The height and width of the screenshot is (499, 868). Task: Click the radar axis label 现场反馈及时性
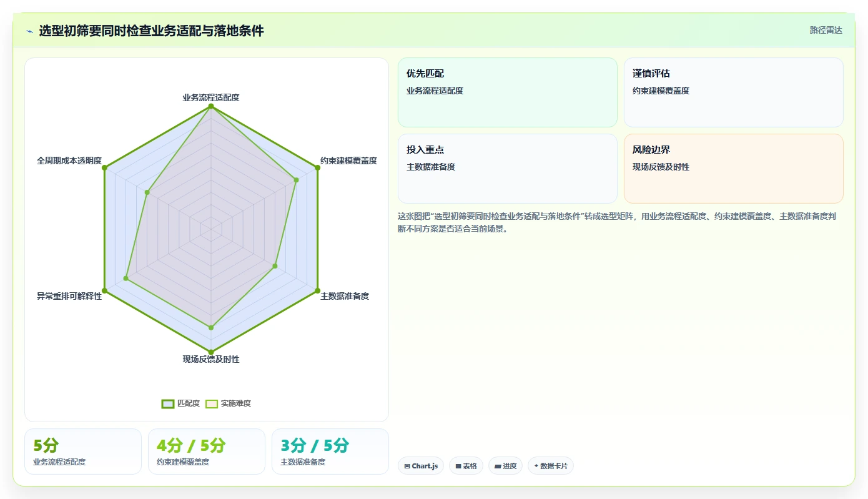[x=211, y=359]
